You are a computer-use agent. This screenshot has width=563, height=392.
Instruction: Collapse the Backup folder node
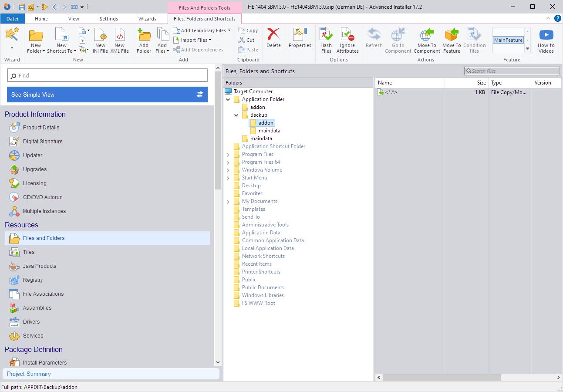[236, 115]
